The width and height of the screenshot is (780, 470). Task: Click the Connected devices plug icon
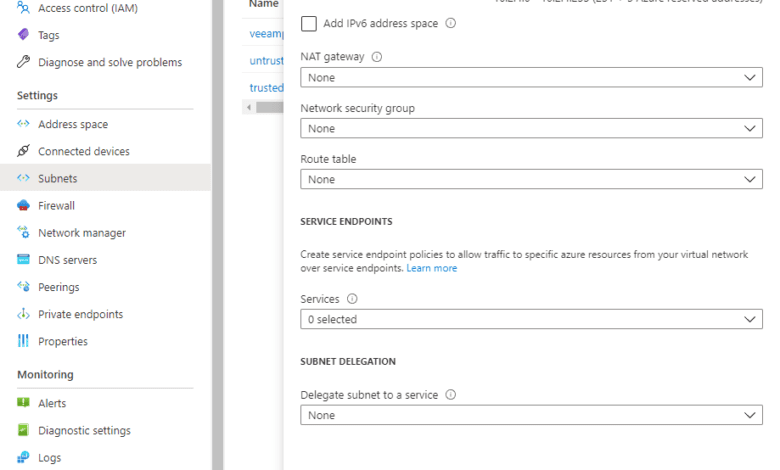coord(23,151)
